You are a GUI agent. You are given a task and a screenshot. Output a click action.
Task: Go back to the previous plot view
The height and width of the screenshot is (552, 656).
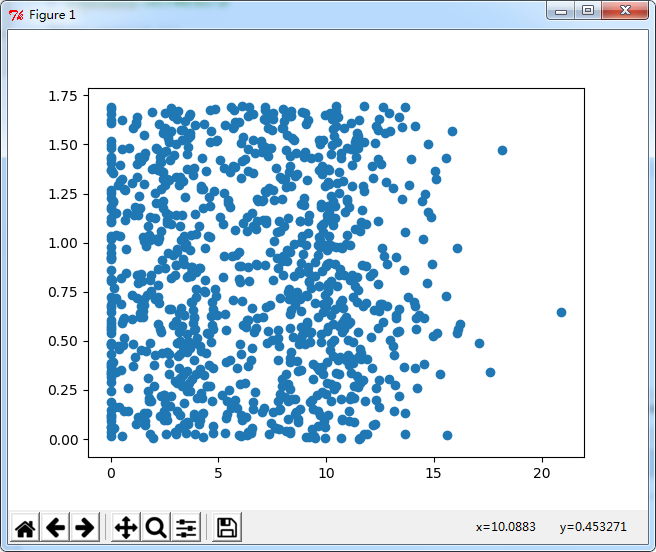(55, 527)
